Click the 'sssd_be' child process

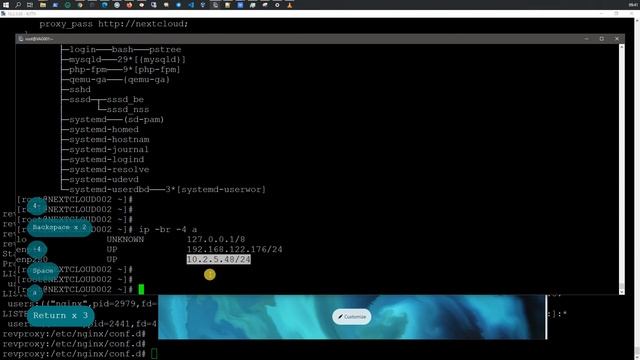pos(125,100)
